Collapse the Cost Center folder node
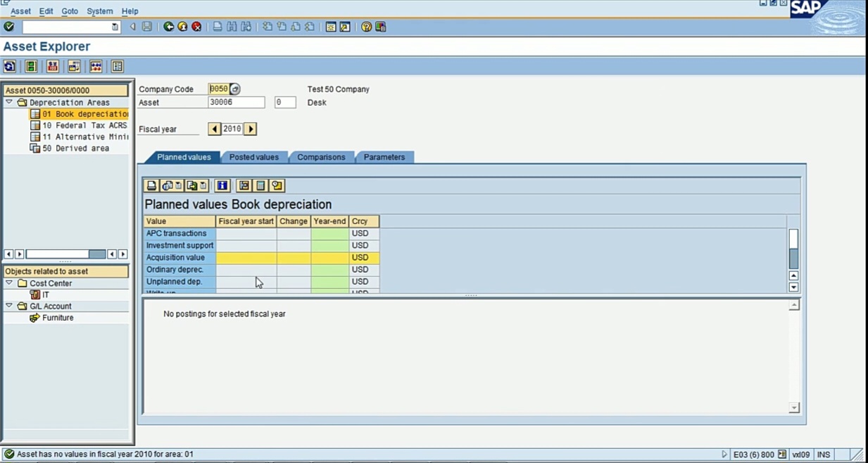The height and width of the screenshot is (463, 868). tap(9, 283)
